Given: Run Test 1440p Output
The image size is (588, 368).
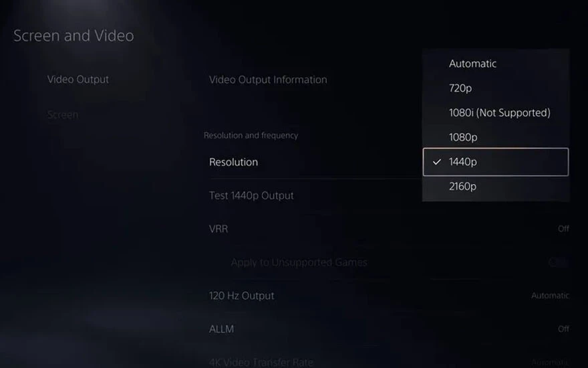Looking at the screenshot, I should pyautogui.click(x=251, y=195).
